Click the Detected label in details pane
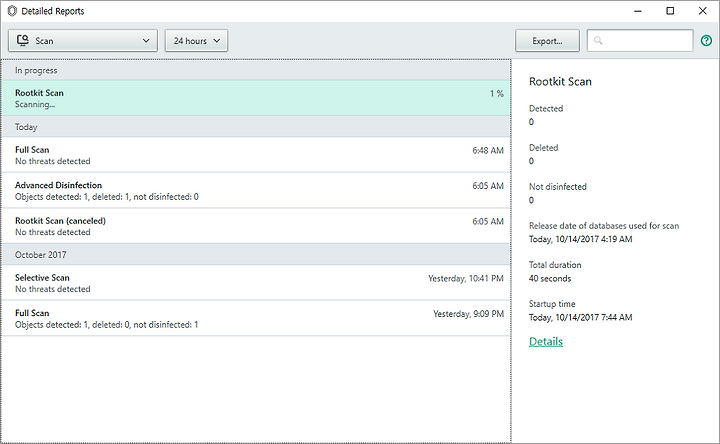 [x=546, y=108]
